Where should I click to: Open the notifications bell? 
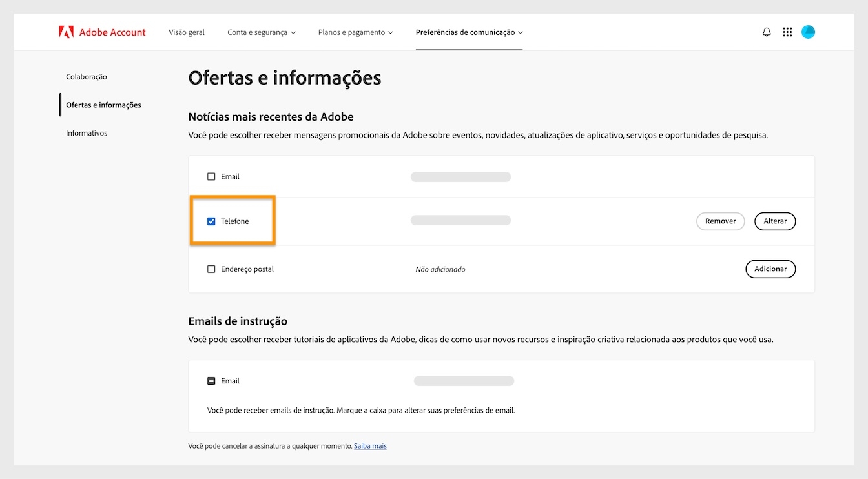point(766,31)
